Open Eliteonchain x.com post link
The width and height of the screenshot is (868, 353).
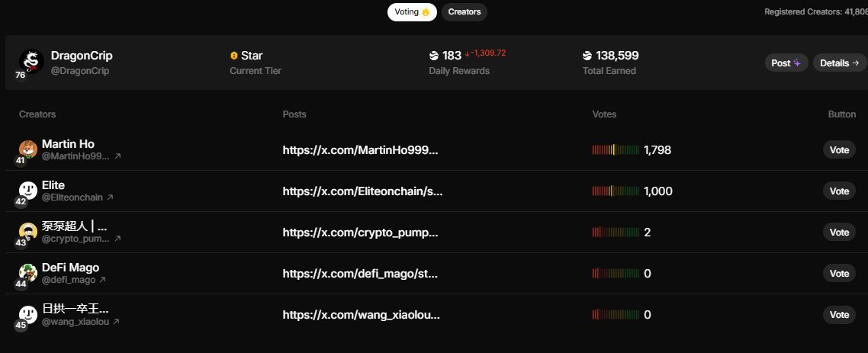point(362,191)
